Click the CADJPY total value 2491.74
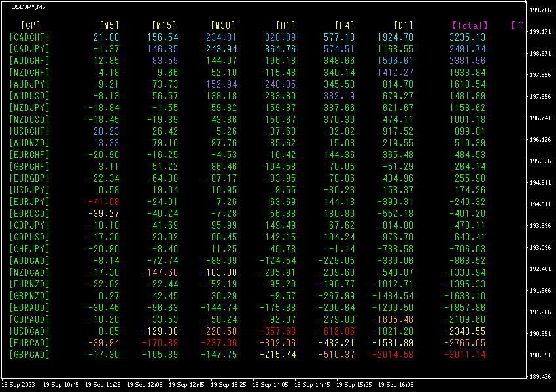 [467, 49]
